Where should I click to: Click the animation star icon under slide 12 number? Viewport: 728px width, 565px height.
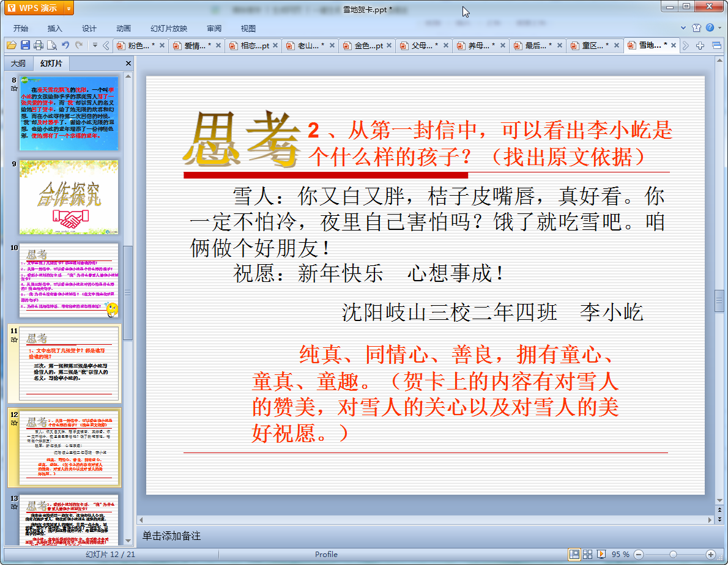pyautogui.click(x=14, y=423)
